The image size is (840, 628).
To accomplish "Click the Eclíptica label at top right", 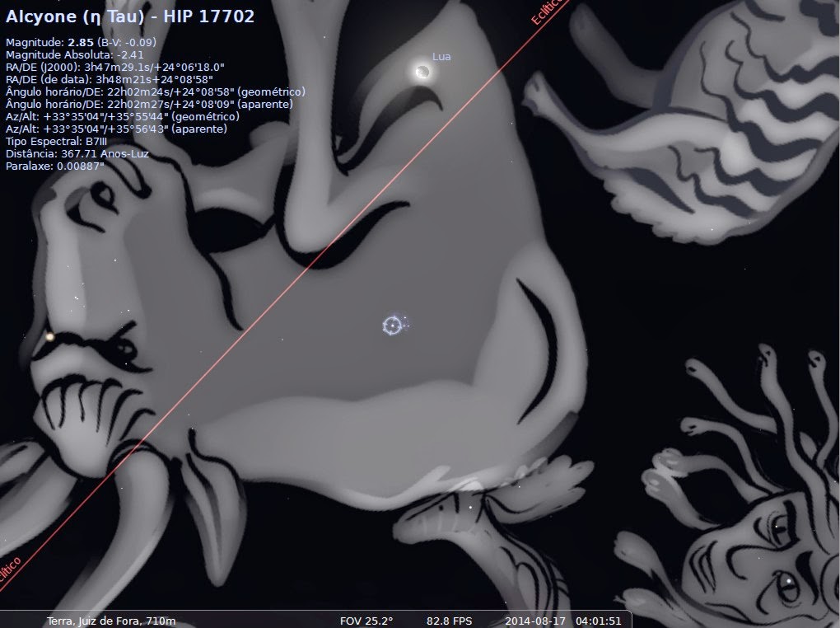I will [548, 11].
